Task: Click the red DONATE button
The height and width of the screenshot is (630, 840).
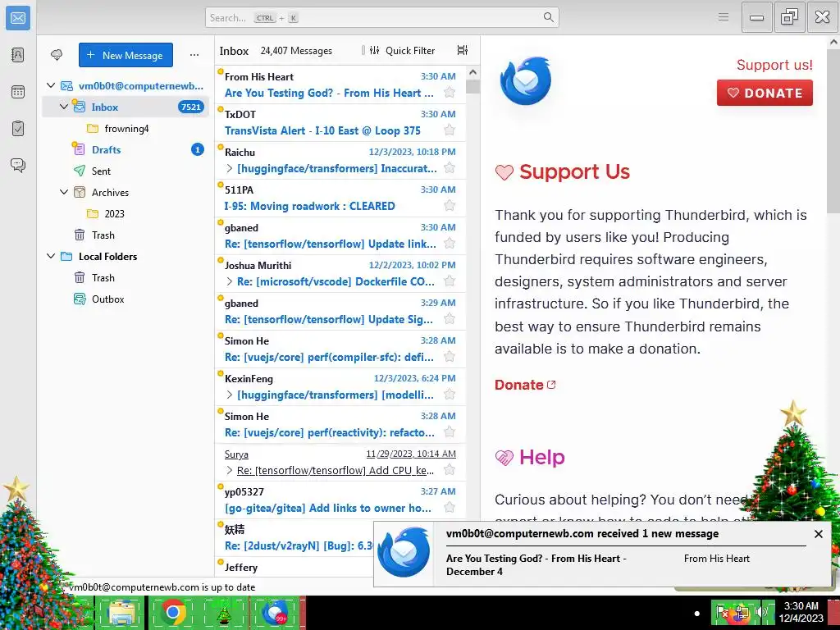Action: (x=765, y=93)
